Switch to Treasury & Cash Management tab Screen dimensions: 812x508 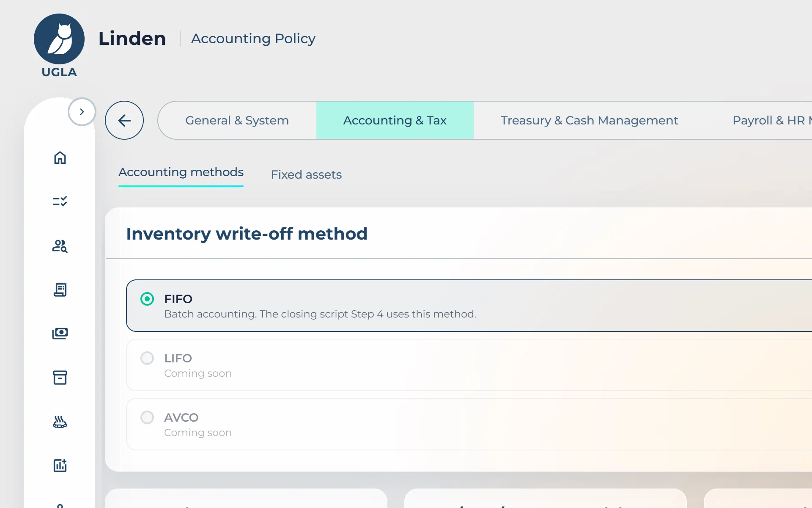pyautogui.click(x=589, y=120)
